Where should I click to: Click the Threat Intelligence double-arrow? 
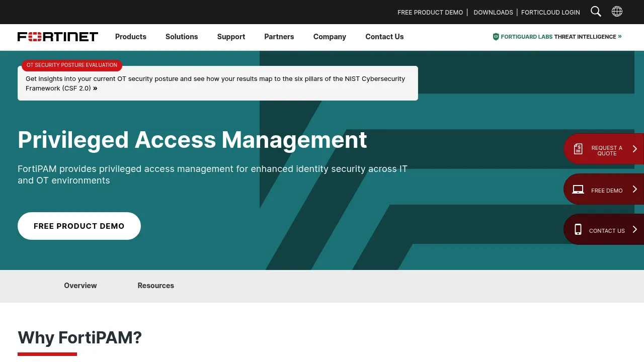tap(620, 36)
